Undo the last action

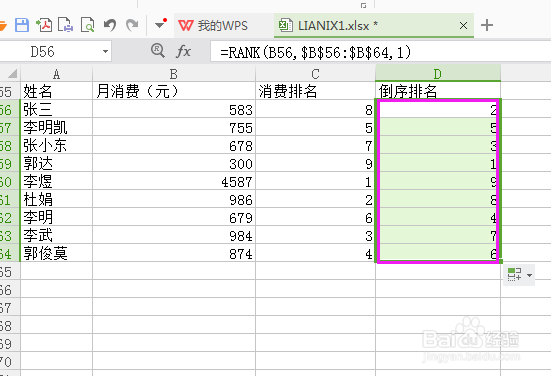pos(110,25)
